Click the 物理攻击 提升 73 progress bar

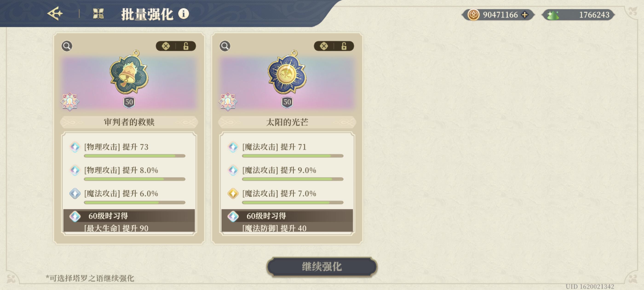(135, 156)
